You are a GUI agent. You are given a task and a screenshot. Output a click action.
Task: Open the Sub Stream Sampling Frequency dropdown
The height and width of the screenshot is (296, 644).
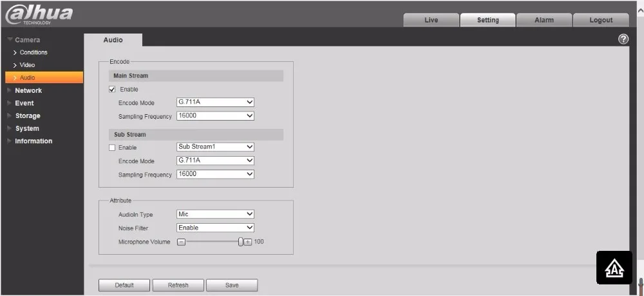[215, 174]
